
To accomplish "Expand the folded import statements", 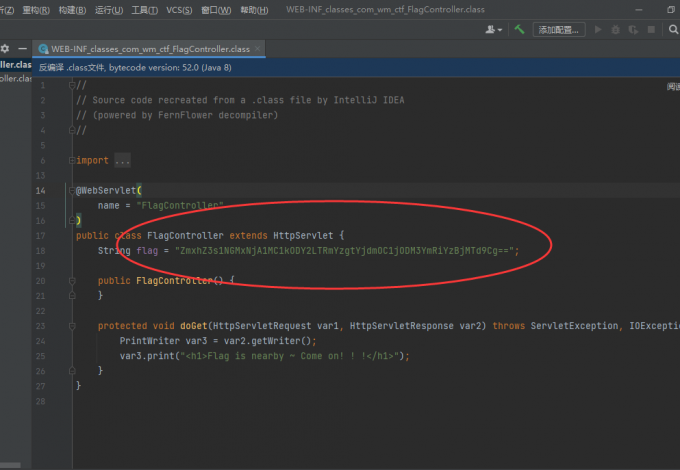I will coord(72,160).
